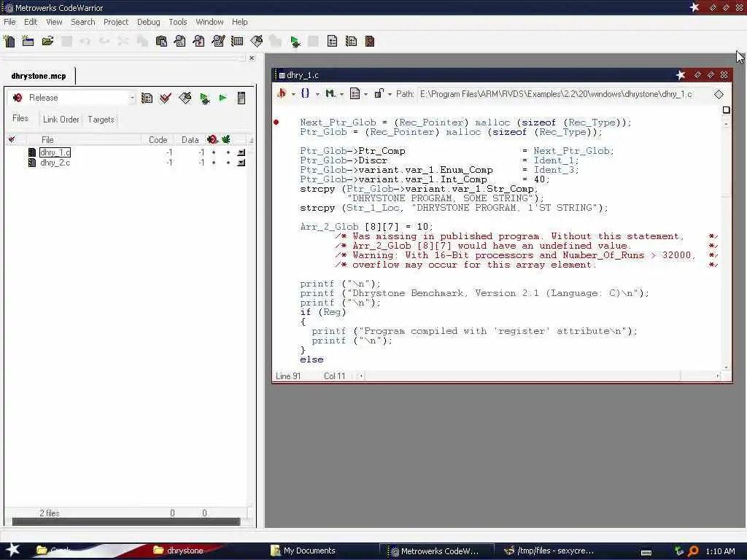Click the Make icon in main toolbar
Screen dimensions: 747x560
(256, 42)
